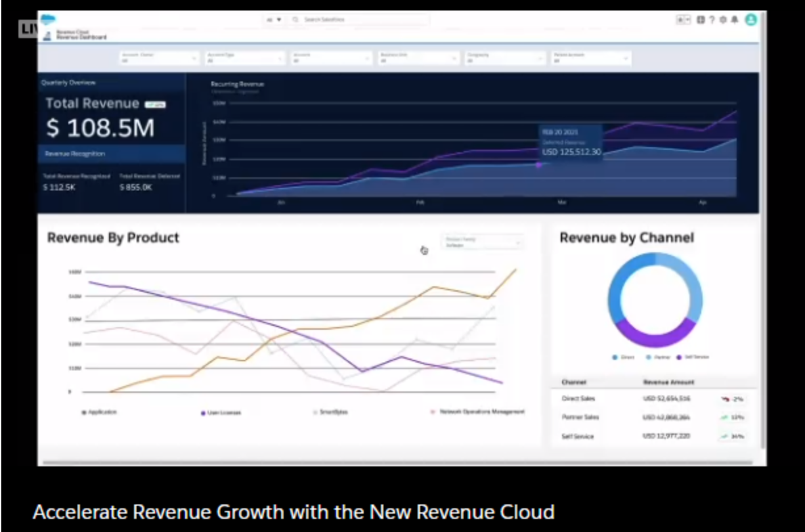Open the Product Family dropdown

point(483,242)
